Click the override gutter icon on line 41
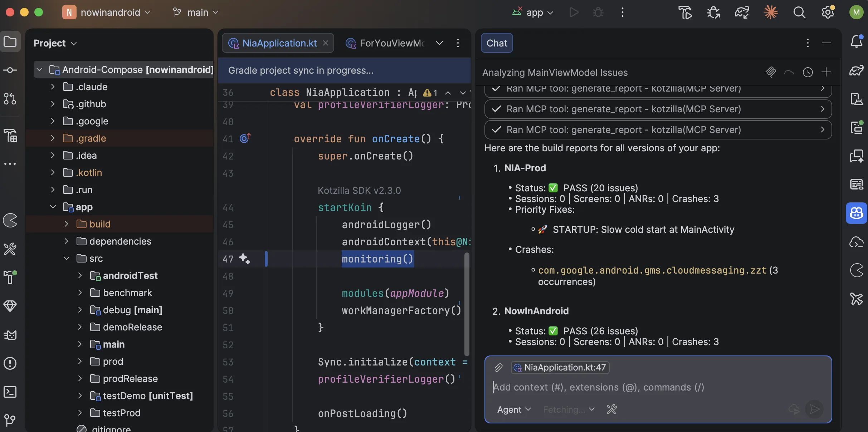Image resolution: width=868 pixels, height=432 pixels. point(245,138)
